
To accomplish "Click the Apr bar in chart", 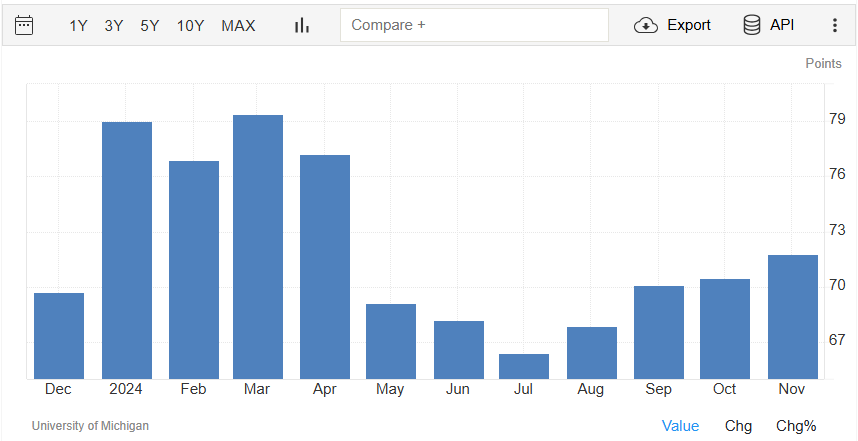I will [x=325, y=267].
